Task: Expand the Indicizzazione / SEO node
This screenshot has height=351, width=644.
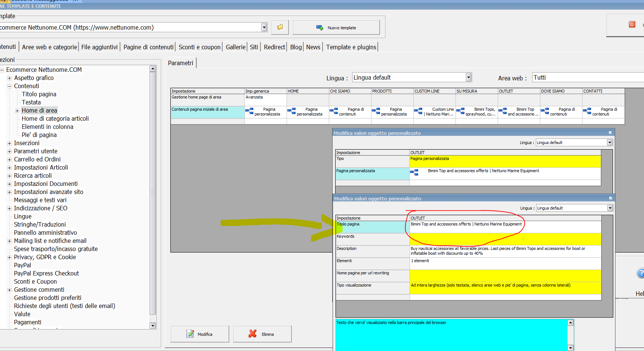Action: pos(9,208)
